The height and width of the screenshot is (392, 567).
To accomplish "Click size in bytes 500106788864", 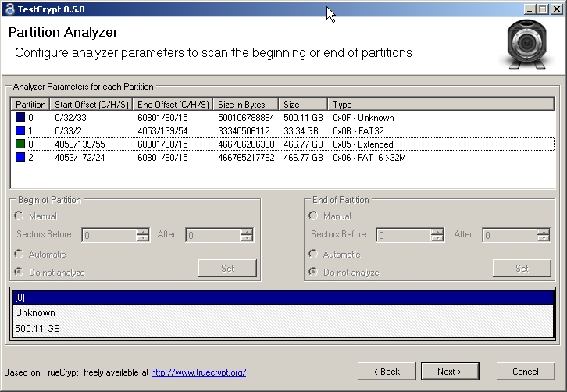I will [246, 118].
